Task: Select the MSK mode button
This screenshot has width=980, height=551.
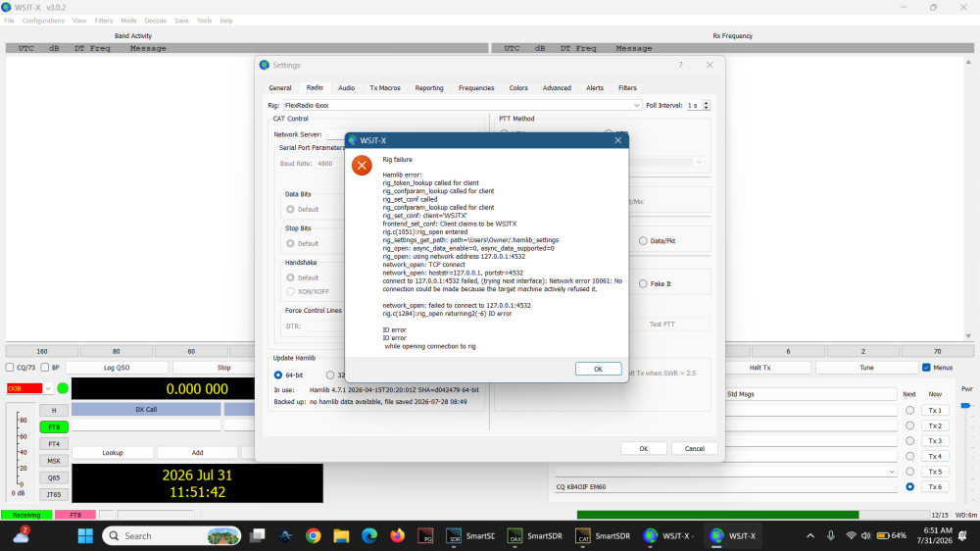Action: (x=54, y=461)
